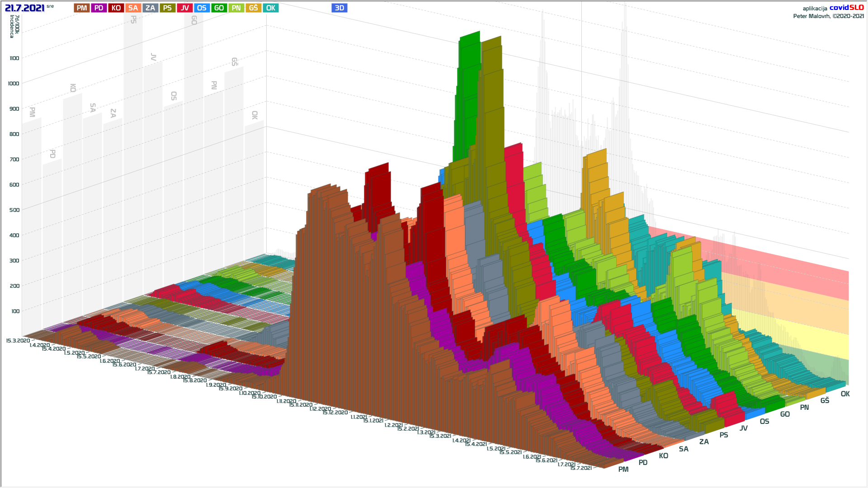Toggle the PM region series
The image size is (868, 488).
(x=82, y=8)
